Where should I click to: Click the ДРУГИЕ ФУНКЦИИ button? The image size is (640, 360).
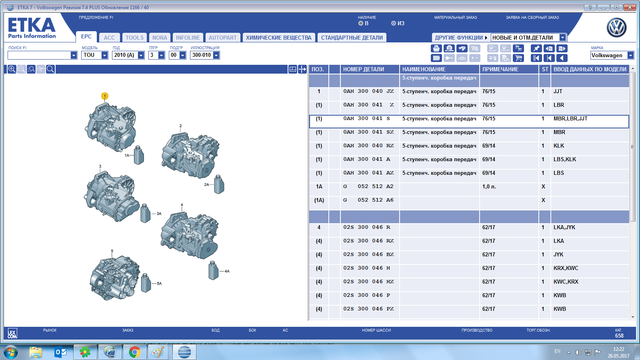click(x=461, y=38)
